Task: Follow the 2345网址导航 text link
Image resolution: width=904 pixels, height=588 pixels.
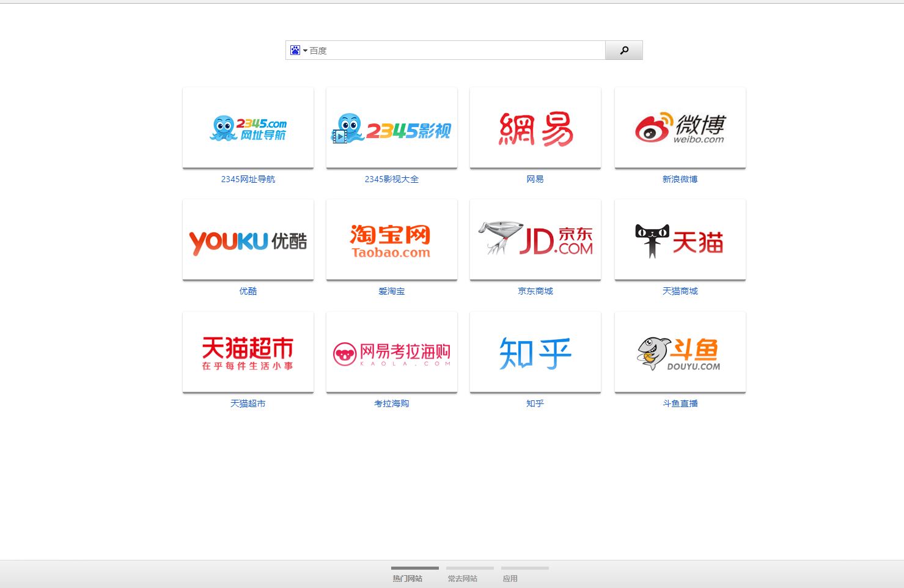Action: pyautogui.click(x=248, y=179)
